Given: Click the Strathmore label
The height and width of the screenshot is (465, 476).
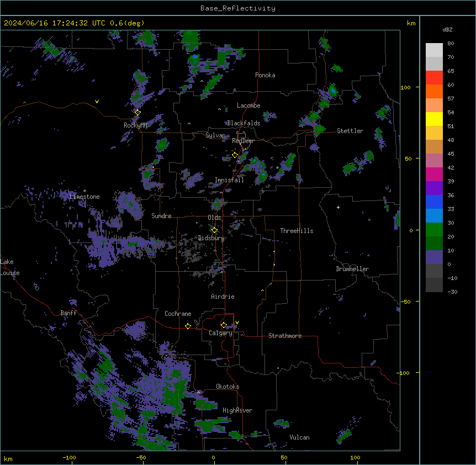Looking at the screenshot, I should 285,336.
